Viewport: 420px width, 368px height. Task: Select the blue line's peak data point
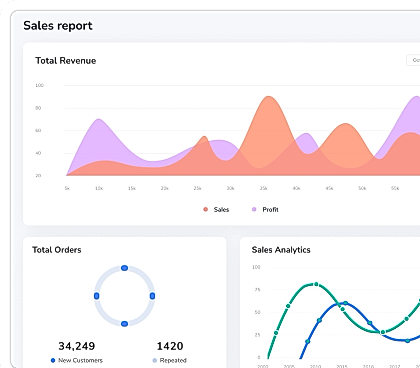tap(346, 303)
